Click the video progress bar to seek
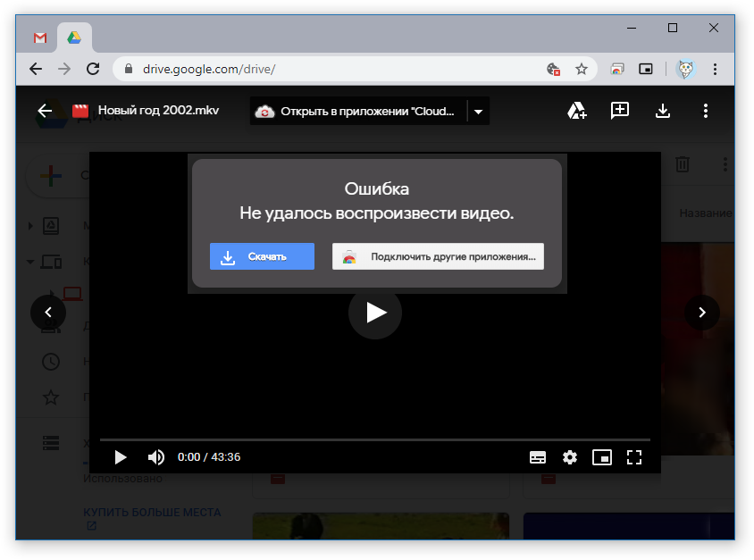Image resolution: width=754 pixels, height=560 pixels. 375,438
